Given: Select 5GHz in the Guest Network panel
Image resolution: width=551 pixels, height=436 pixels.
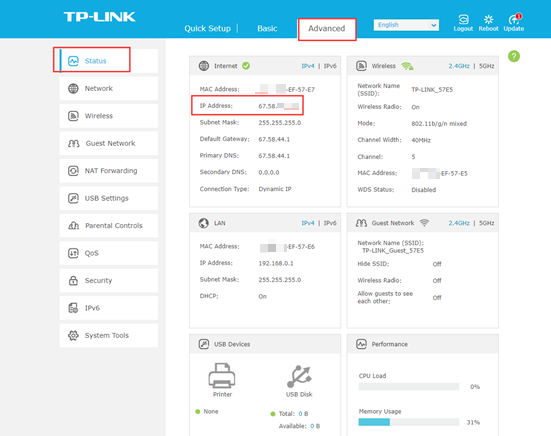Looking at the screenshot, I should coord(486,223).
